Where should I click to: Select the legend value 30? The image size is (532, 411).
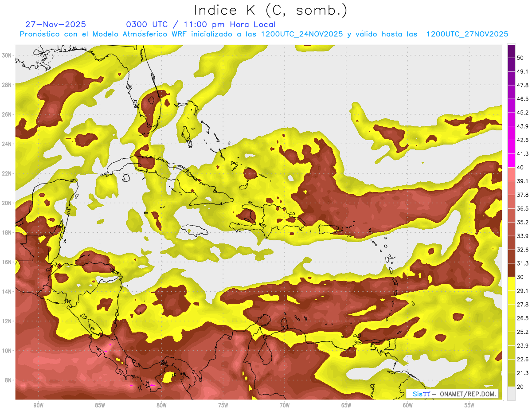[520, 277]
